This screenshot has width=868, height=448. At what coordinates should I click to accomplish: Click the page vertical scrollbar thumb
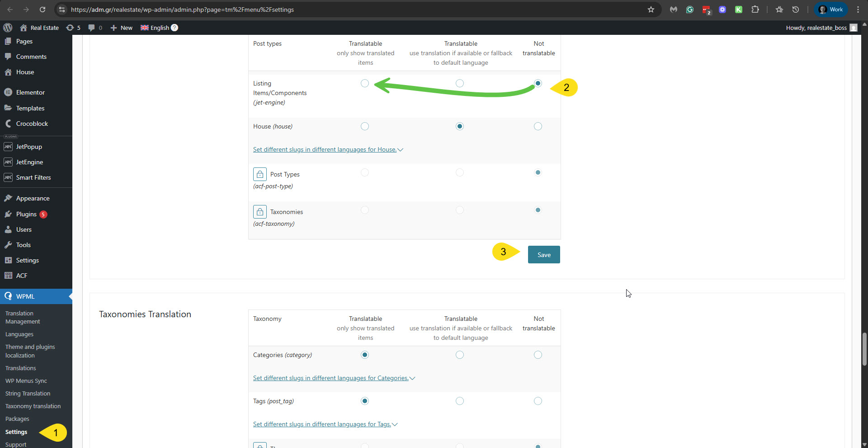pos(864,348)
